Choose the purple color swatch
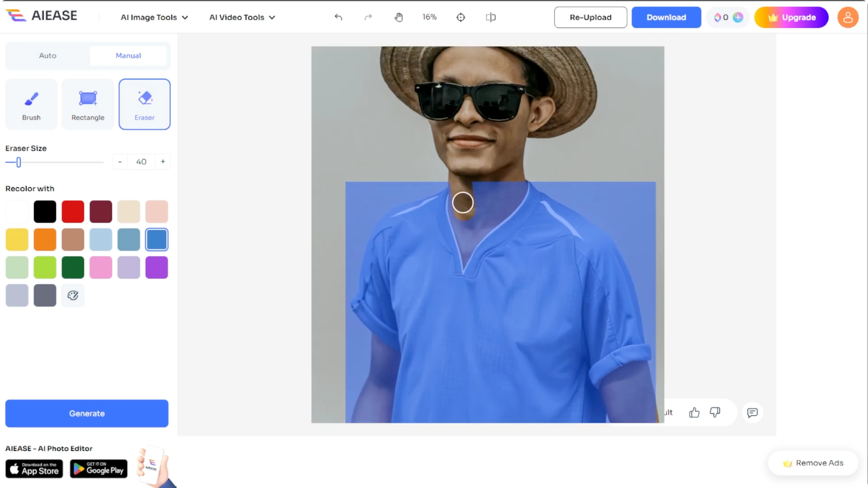 click(157, 267)
